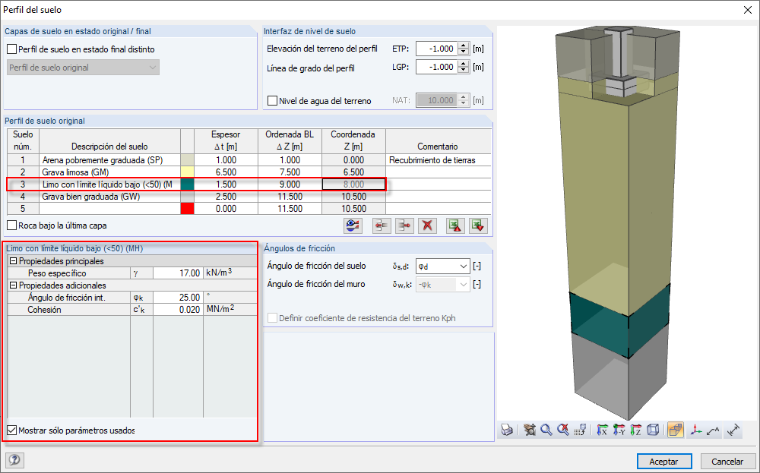Enable 'Perfil de suelo en estado final distinto'
760x473 pixels.
(12, 49)
